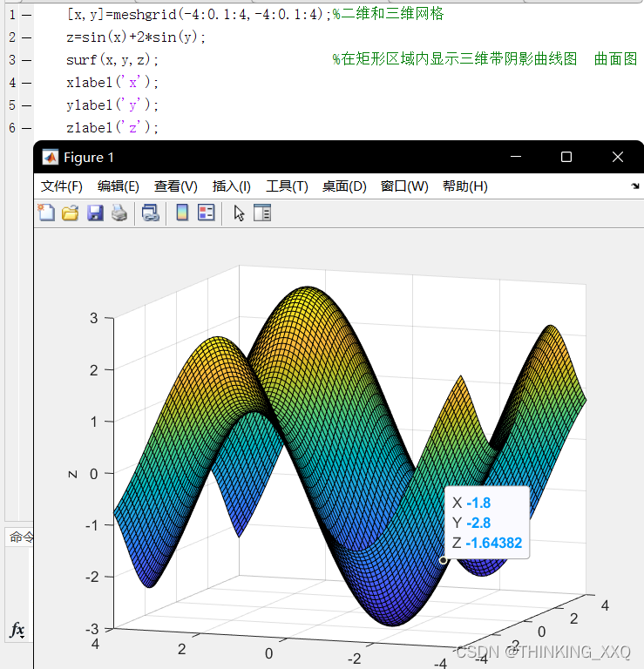Open the 帮助(H) menu

pyautogui.click(x=465, y=186)
